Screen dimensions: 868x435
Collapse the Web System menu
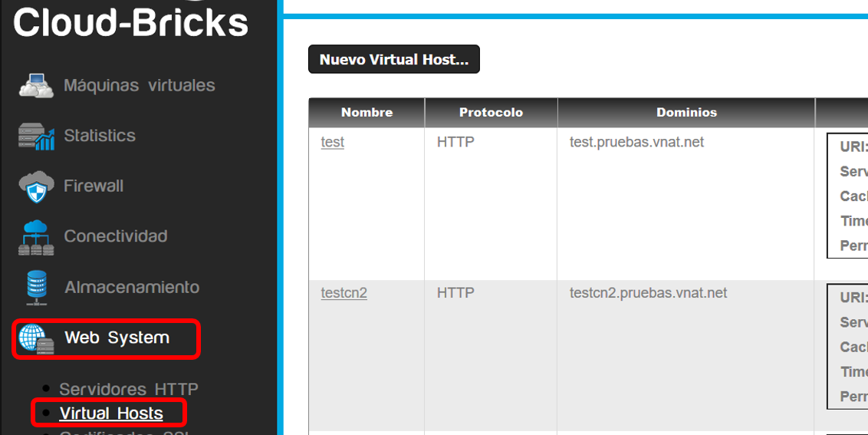tap(117, 338)
